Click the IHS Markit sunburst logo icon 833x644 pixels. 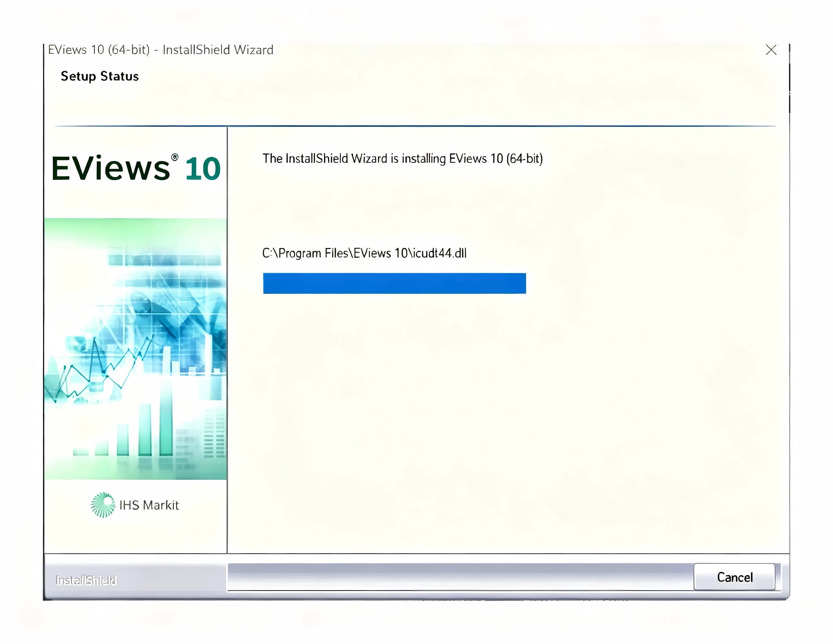(x=103, y=505)
